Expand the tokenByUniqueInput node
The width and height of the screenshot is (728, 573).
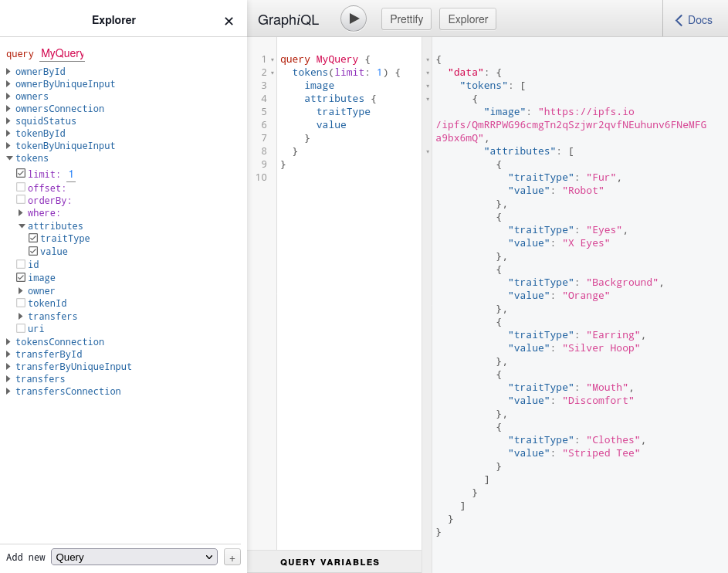coord(8,145)
